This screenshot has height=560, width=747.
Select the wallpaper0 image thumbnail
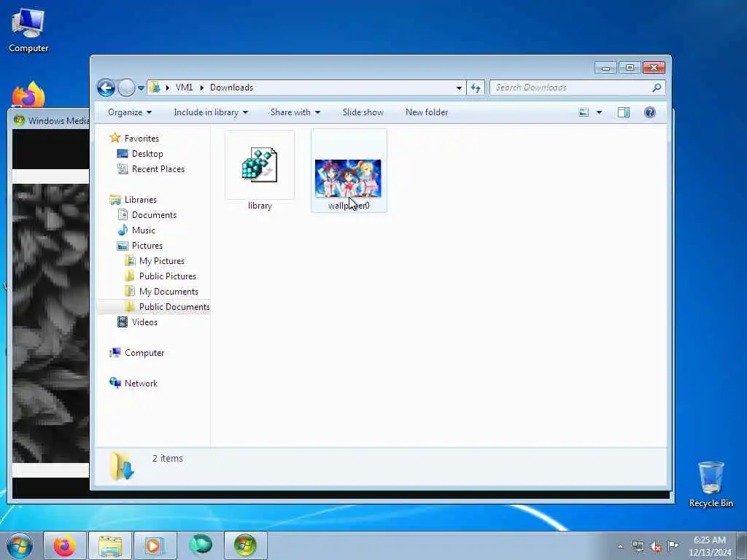click(x=348, y=179)
